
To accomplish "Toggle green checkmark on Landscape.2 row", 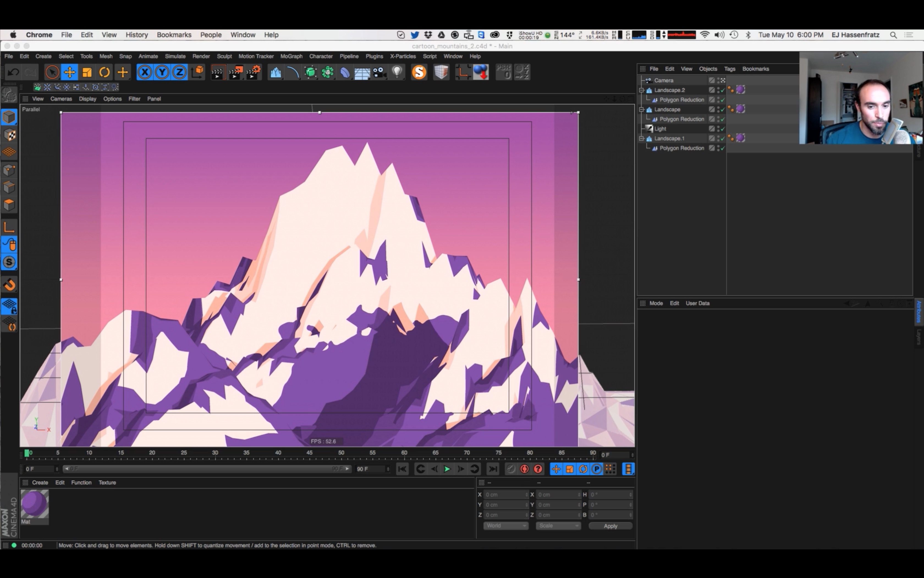I will (x=722, y=90).
